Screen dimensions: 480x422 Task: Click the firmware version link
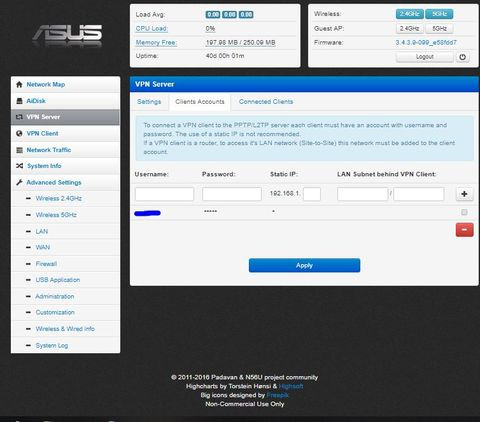pyautogui.click(x=426, y=42)
